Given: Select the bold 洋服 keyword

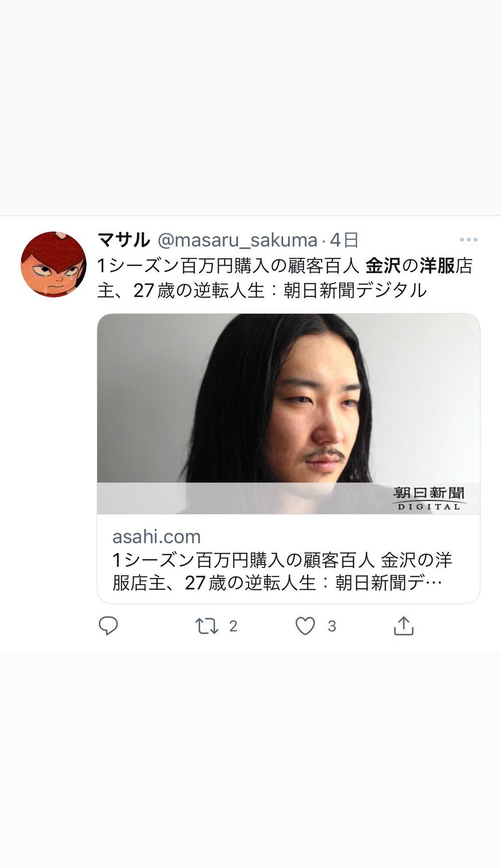Looking at the screenshot, I should coord(437,266).
